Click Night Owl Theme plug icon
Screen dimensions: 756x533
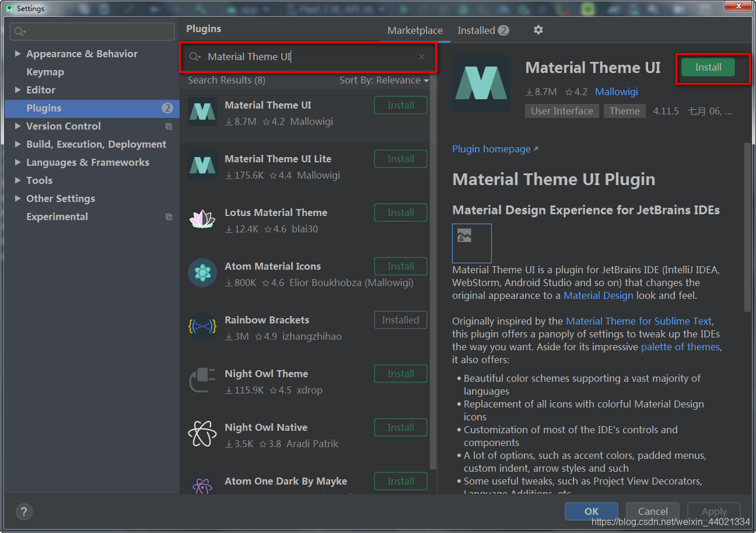pyautogui.click(x=202, y=380)
